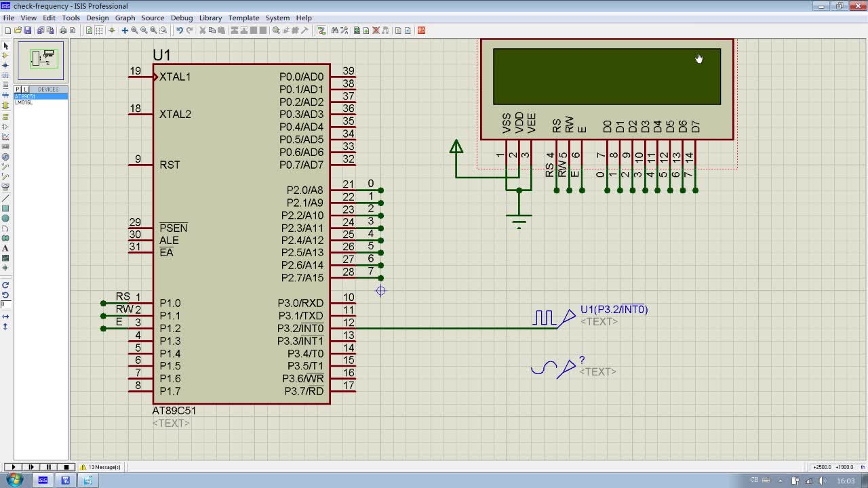This screenshot has width=868, height=488.
Task: Open the Graph menu
Action: click(125, 18)
